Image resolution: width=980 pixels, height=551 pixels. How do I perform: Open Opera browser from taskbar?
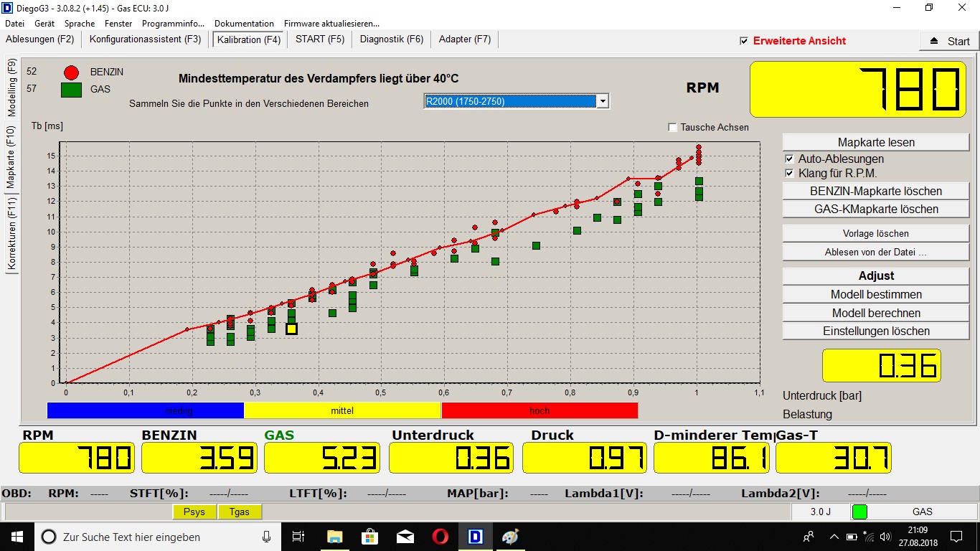440,537
